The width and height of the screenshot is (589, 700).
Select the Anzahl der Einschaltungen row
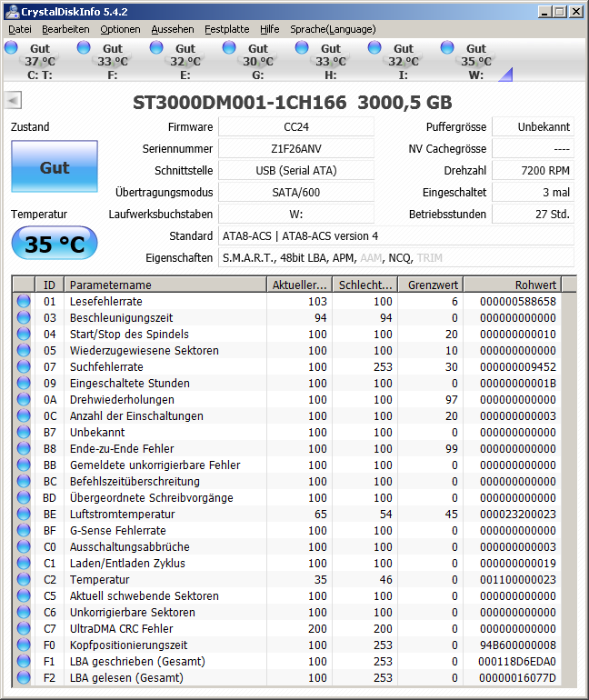pyautogui.click(x=287, y=415)
